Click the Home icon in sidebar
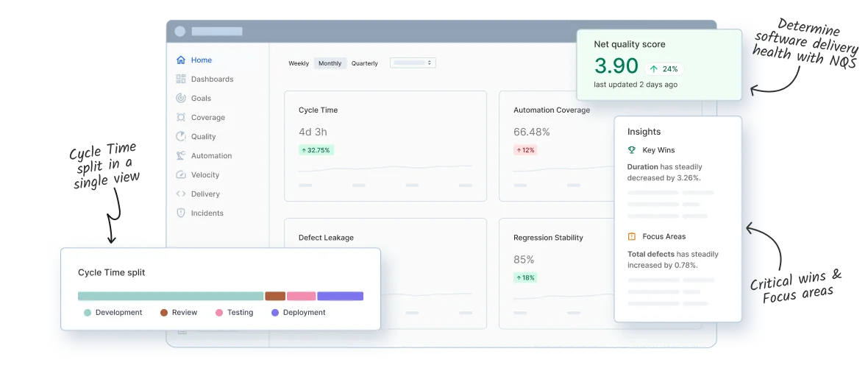This screenshot has height=368, width=868. coord(181,60)
